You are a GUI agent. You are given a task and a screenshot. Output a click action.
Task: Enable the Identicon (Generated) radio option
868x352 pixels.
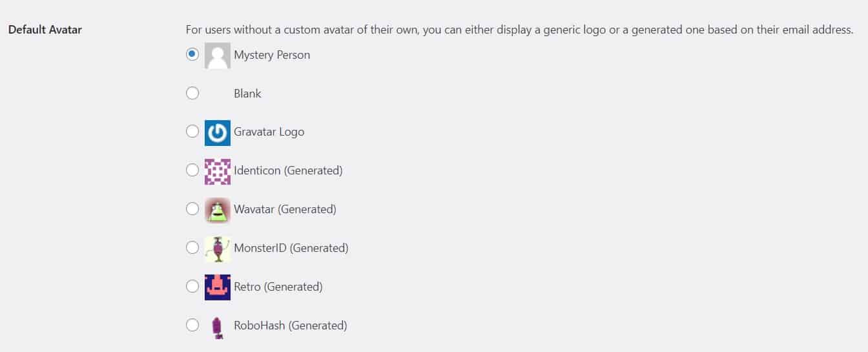[x=192, y=171]
